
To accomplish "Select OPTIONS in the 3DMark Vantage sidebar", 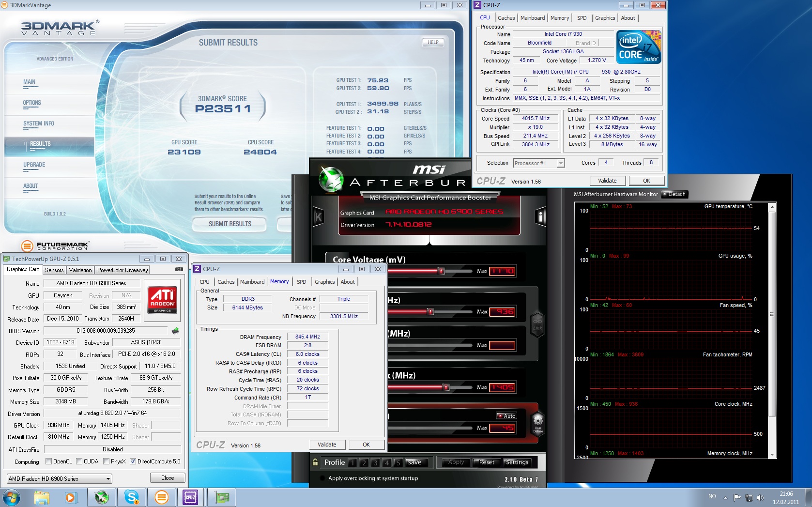I will click(x=32, y=103).
